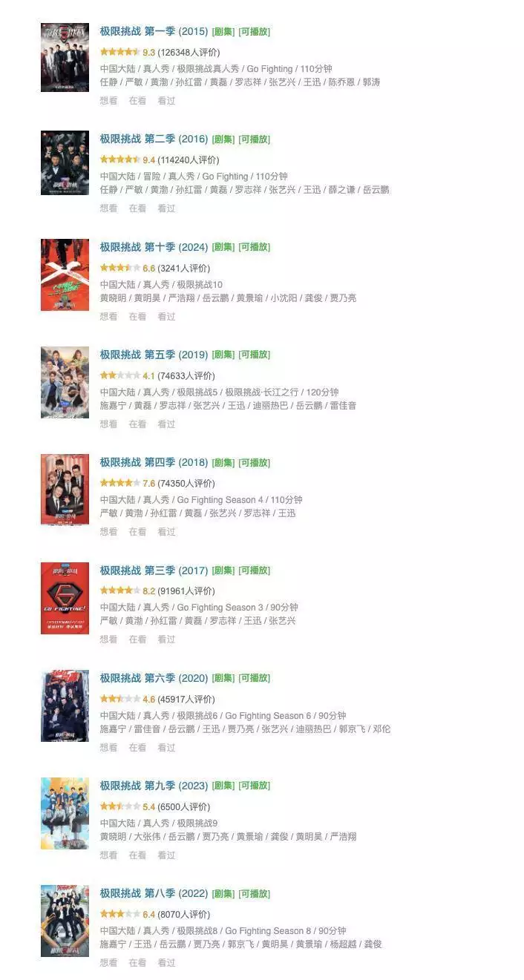Open the 极限挑战 第四季 (2018) title link

(x=154, y=462)
